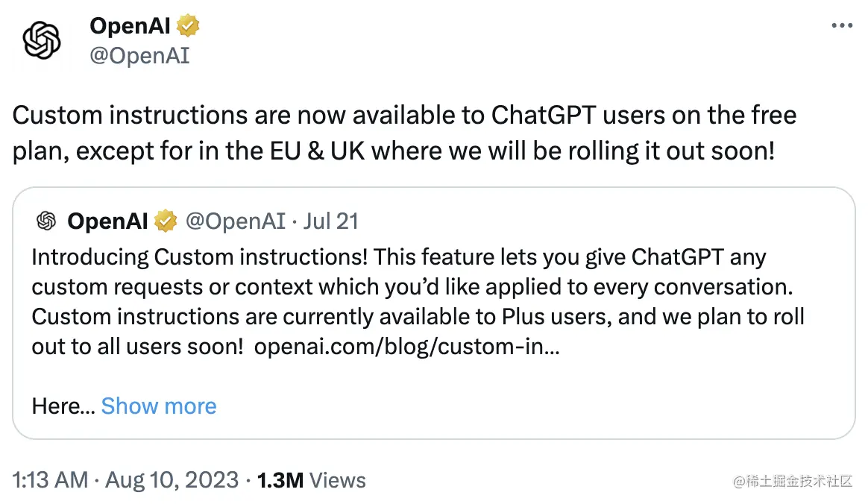Click the verified badge inside the quoted tweet
The width and height of the screenshot is (868, 504).
click(x=165, y=221)
